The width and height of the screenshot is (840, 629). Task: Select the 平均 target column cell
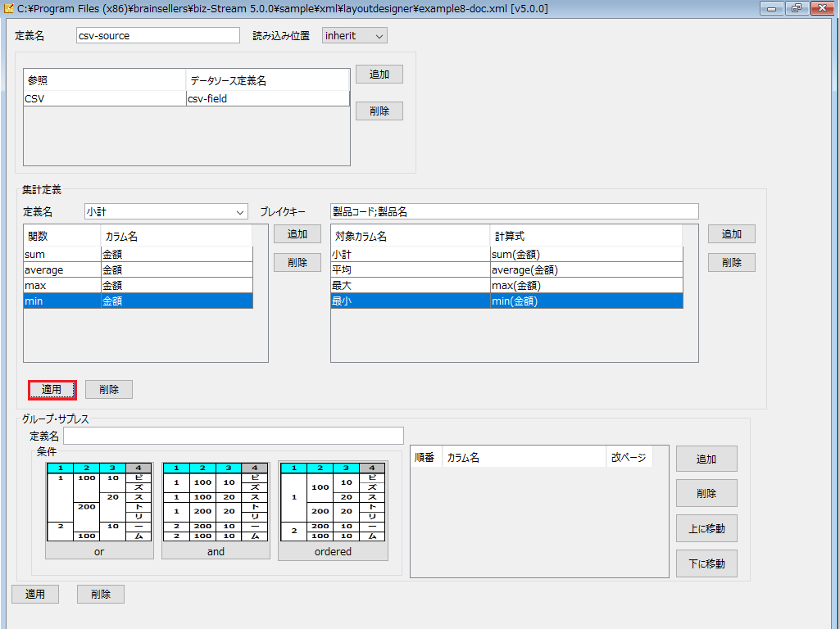[411, 269]
